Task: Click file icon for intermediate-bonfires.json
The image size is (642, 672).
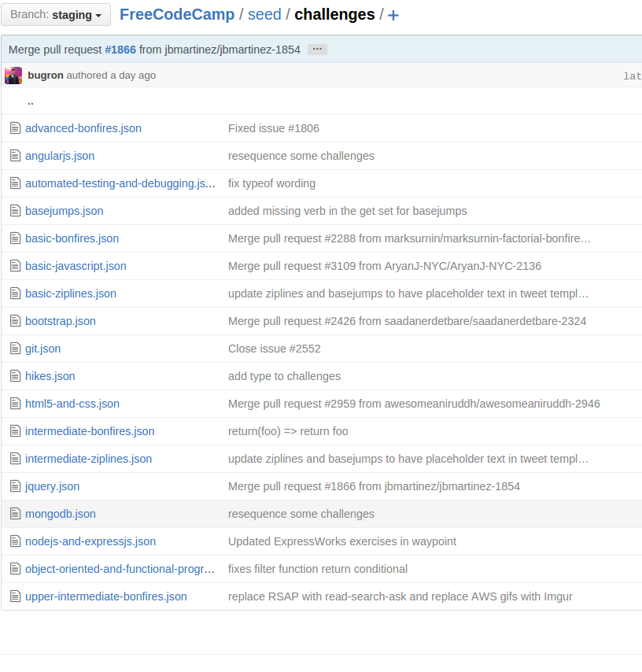Action: 16,430
